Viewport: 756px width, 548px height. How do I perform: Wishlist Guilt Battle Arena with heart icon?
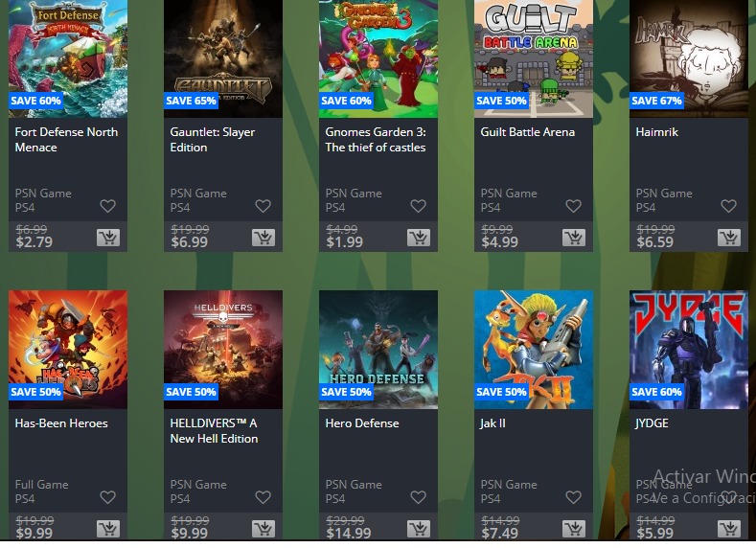[573, 206]
